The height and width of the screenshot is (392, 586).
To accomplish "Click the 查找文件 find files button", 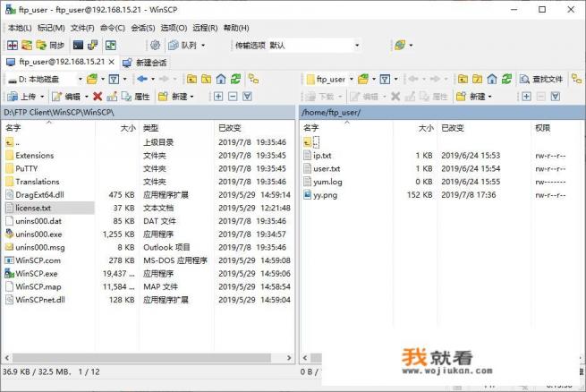I will click(541, 79).
